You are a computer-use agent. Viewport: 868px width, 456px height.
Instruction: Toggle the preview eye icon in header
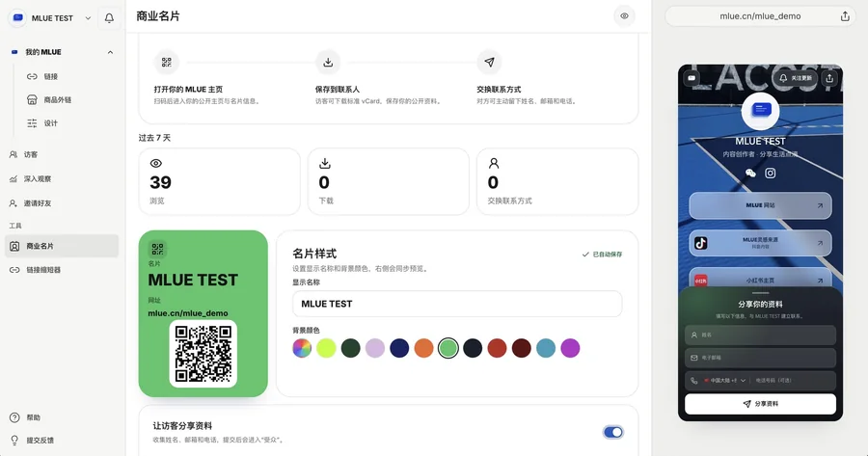[x=624, y=16]
